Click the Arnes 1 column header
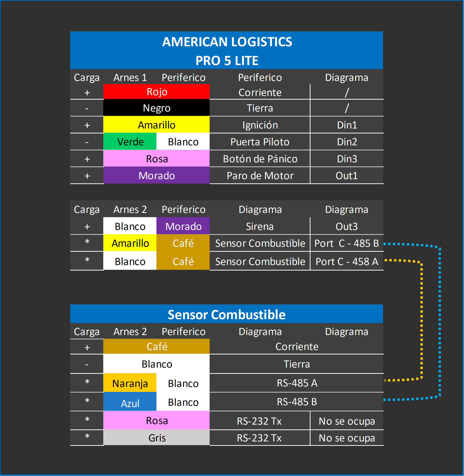The image size is (464, 476). click(130, 78)
